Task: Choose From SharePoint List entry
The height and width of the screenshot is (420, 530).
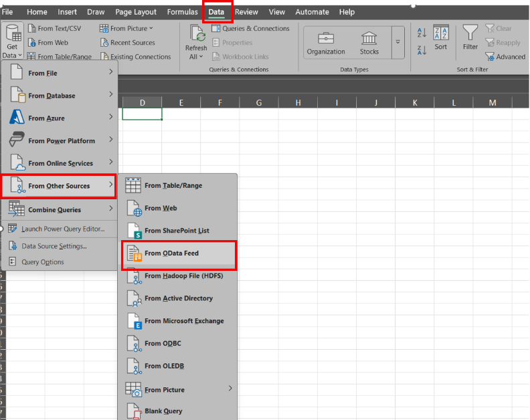Action: click(177, 231)
